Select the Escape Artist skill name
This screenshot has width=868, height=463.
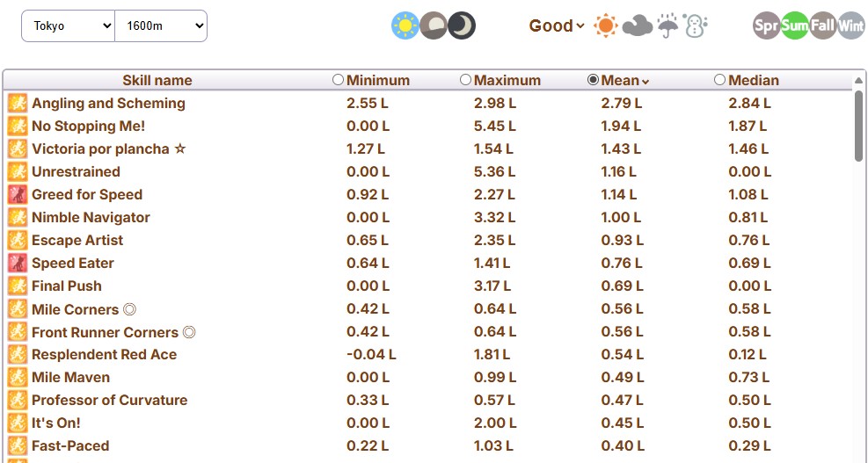point(77,240)
